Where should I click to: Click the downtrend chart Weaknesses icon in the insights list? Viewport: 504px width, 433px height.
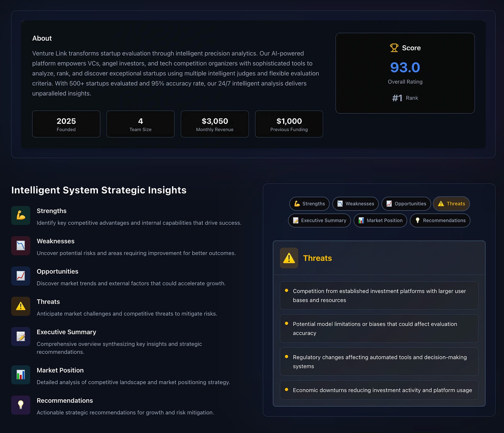click(x=21, y=245)
